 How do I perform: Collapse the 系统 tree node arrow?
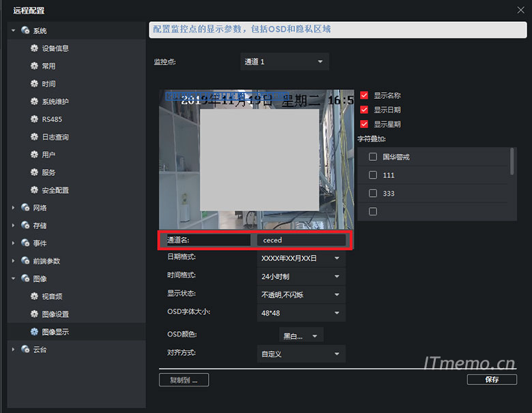[x=13, y=31]
